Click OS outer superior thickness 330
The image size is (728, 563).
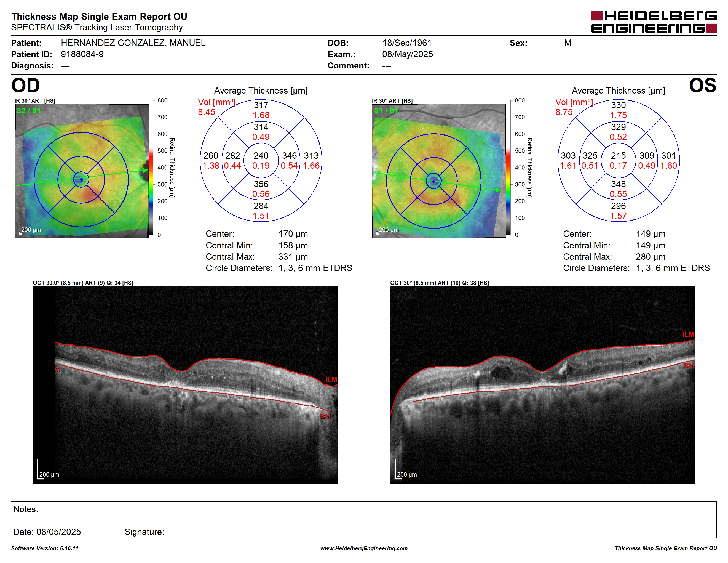(618, 105)
